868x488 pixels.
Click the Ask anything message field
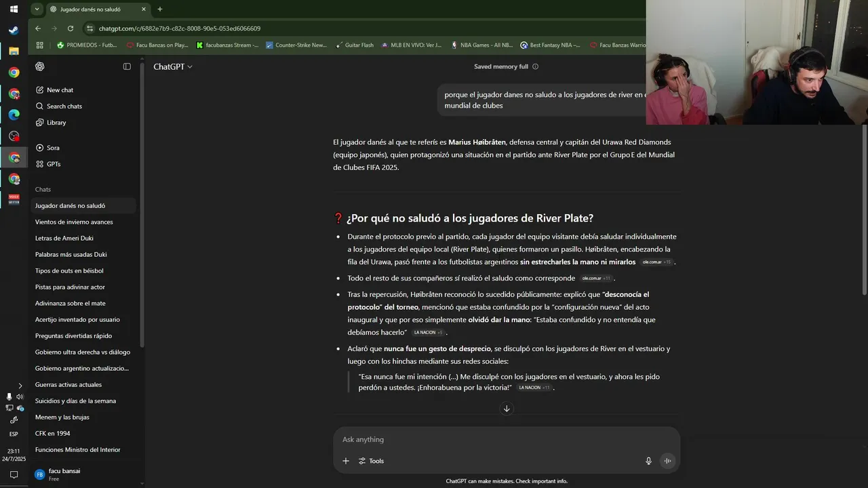[x=506, y=439]
